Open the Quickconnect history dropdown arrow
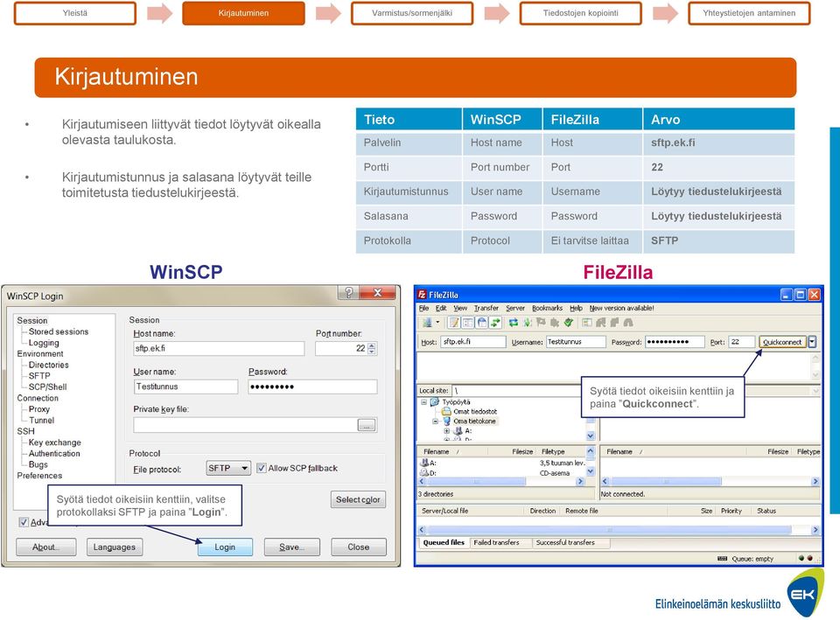Viewport: 840px width, 620px height. [x=812, y=342]
